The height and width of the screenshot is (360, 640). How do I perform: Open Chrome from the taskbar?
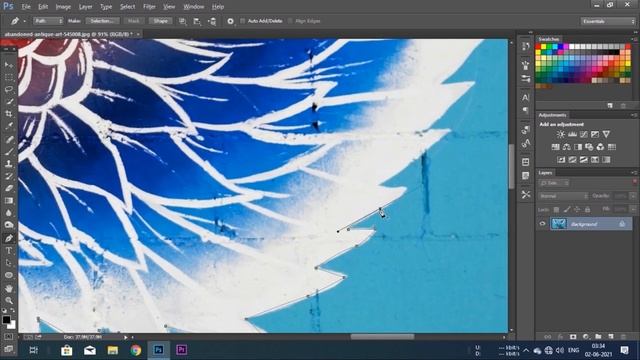click(x=136, y=350)
